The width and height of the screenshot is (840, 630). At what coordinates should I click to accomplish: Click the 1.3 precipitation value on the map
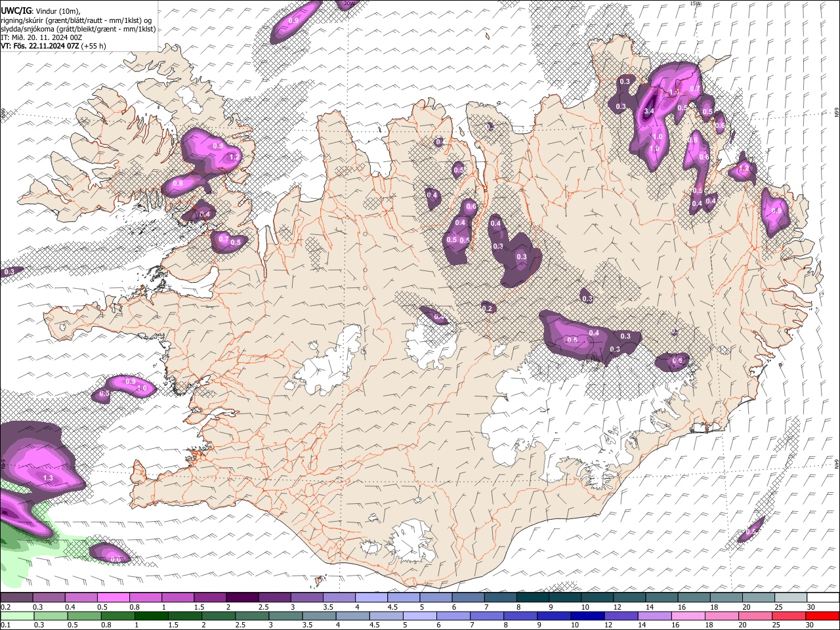[x=48, y=478]
